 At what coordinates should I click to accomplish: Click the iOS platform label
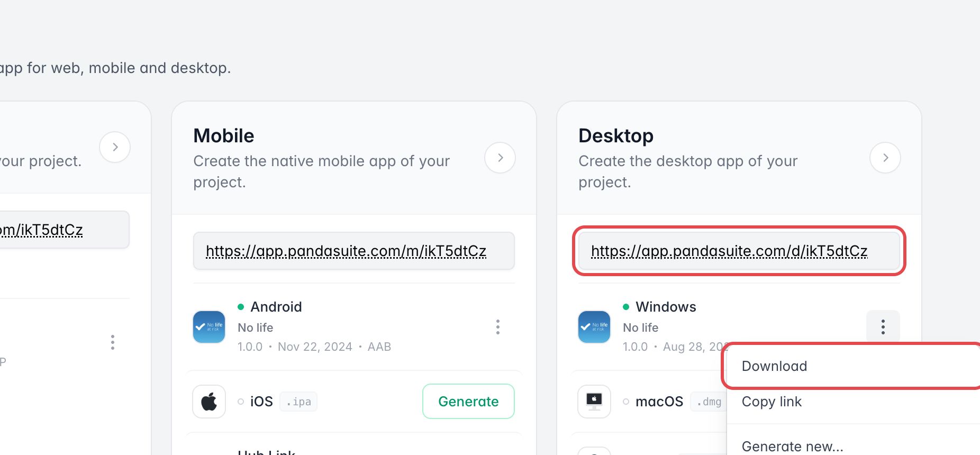(261, 402)
